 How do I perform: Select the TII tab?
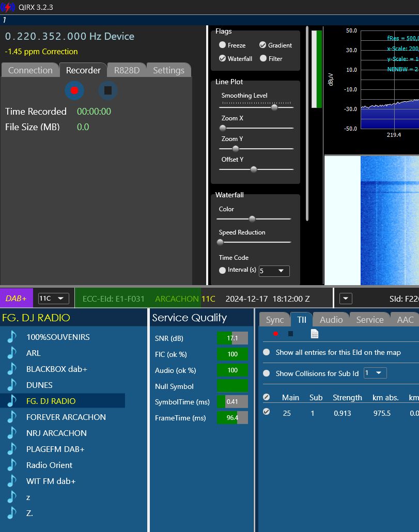[x=302, y=320]
